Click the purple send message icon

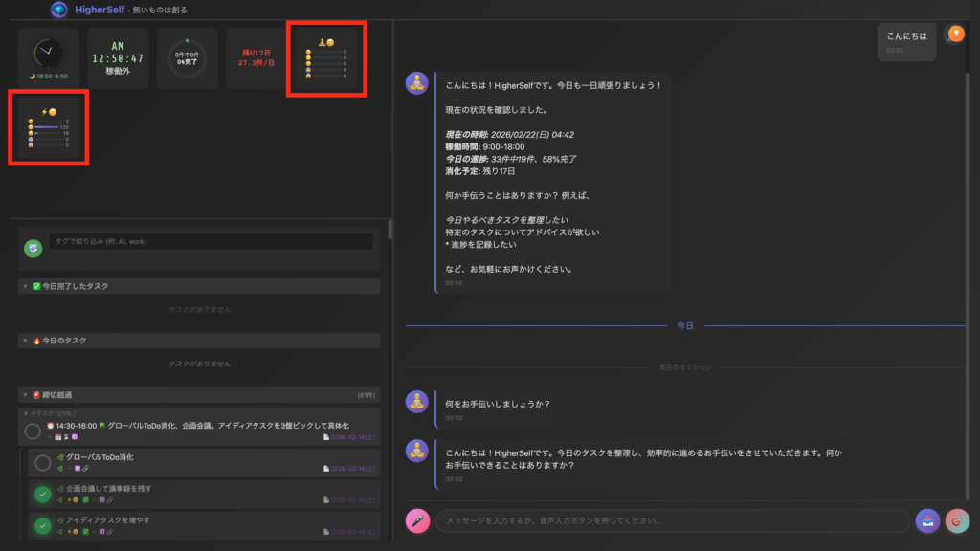927,521
